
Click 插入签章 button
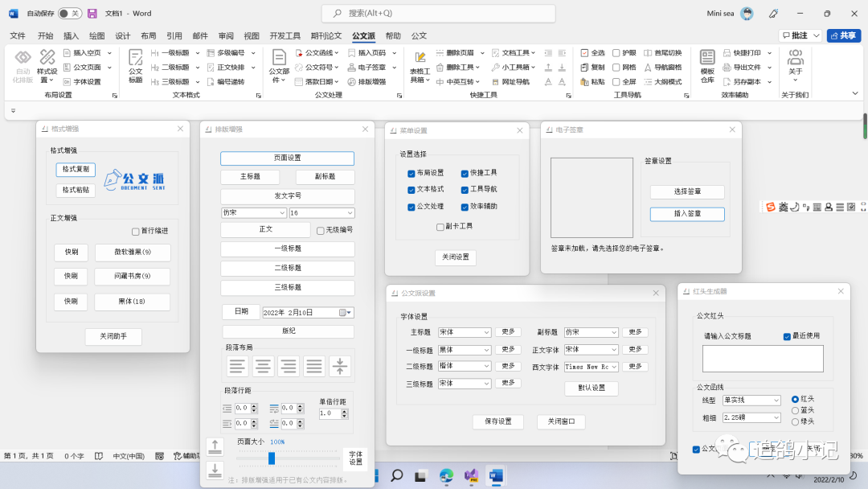[687, 214]
